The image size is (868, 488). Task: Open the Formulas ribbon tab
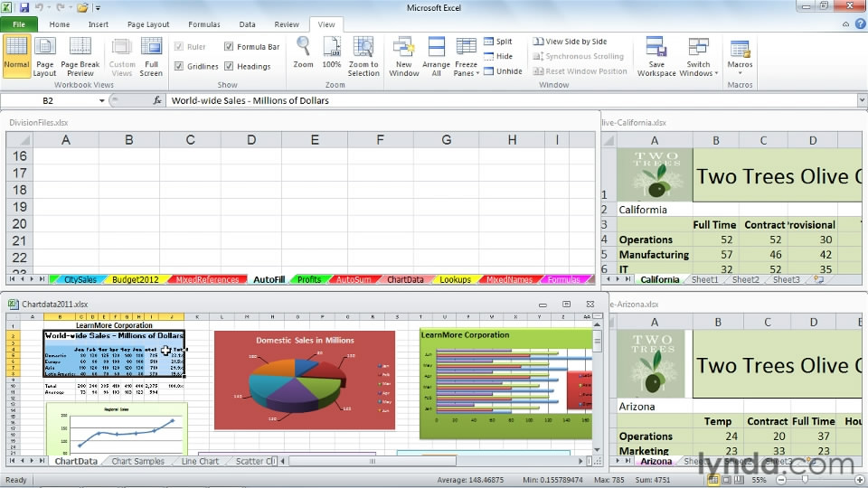point(204,24)
